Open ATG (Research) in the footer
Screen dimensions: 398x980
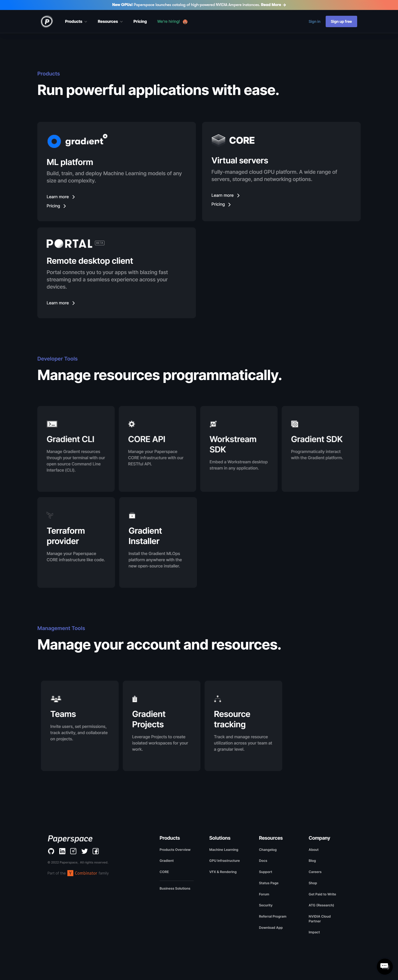point(321,905)
